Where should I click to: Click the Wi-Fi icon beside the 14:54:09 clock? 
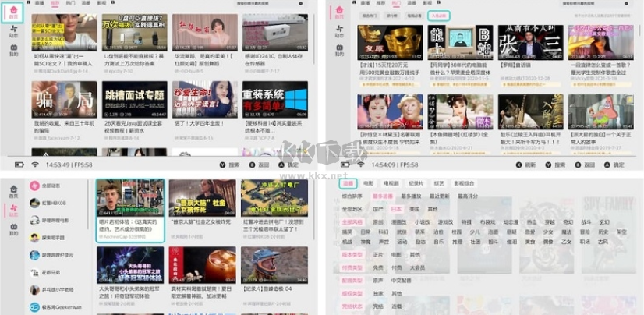361,165
